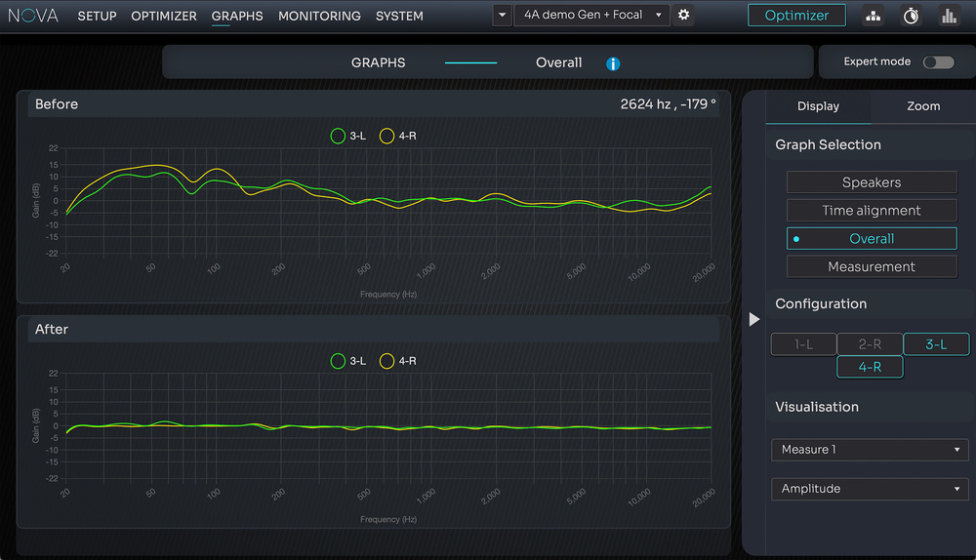Select the Time alignment graph
This screenshot has width=976, height=560.
872,211
